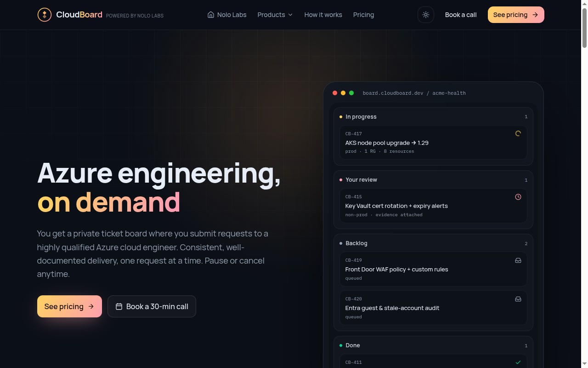Click the hero See pricing button
588x368 pixels.
[69, 306]
